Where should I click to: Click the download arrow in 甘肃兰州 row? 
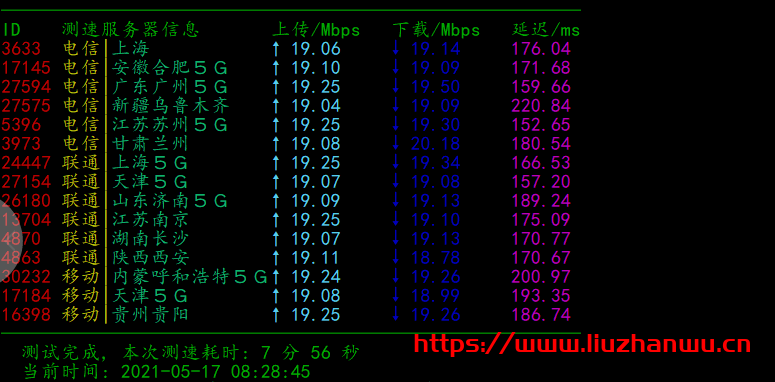396,143
